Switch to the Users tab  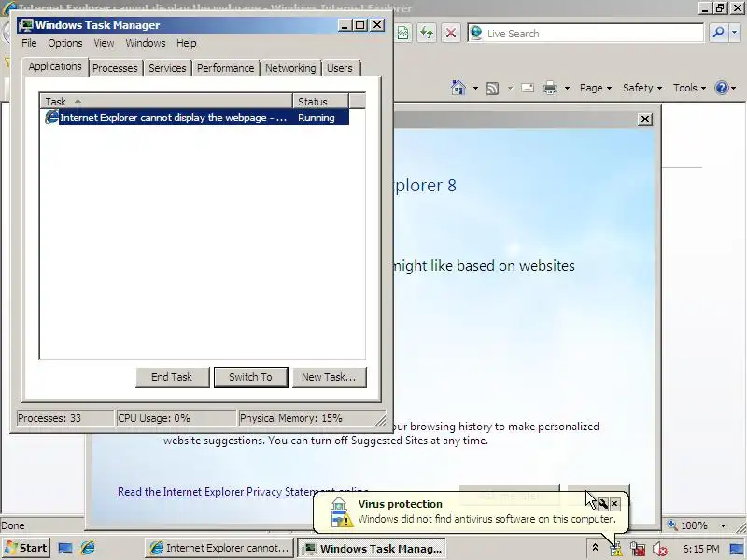point(340,68)
